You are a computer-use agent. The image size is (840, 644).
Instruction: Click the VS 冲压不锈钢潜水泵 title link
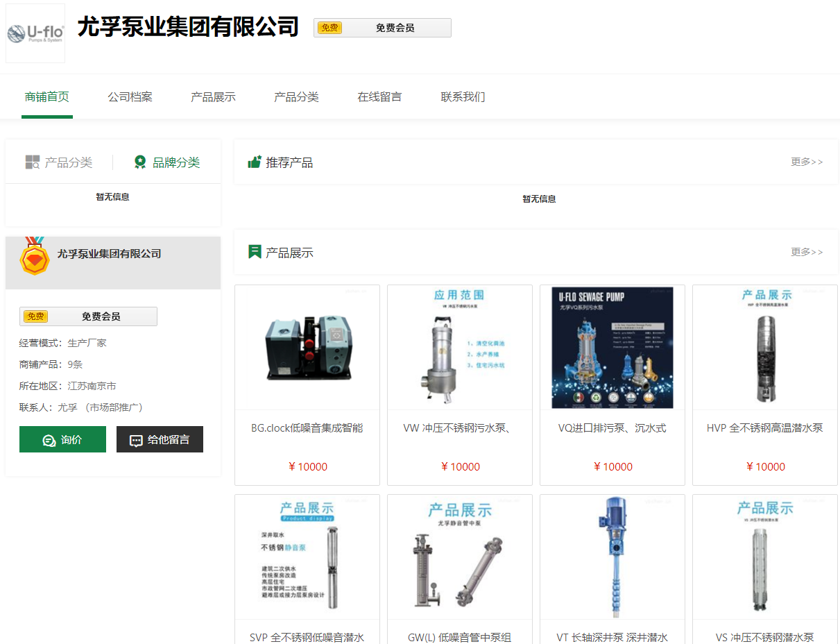765,637
